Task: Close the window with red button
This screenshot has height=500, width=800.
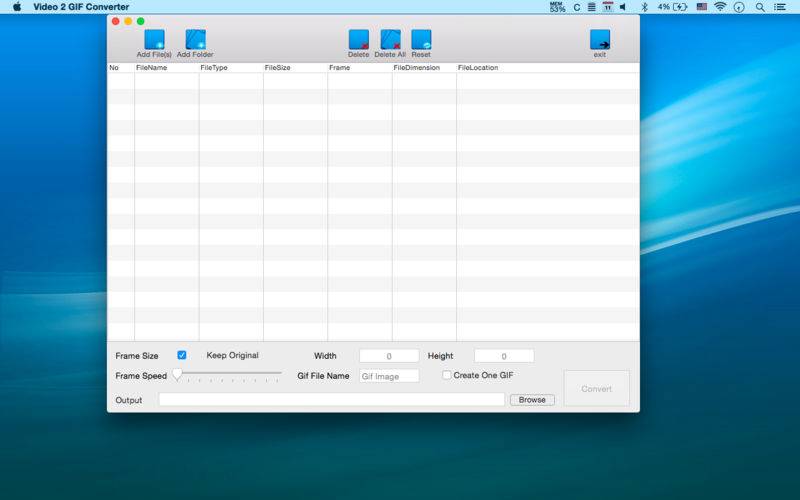Action: [x=116, y=21]
